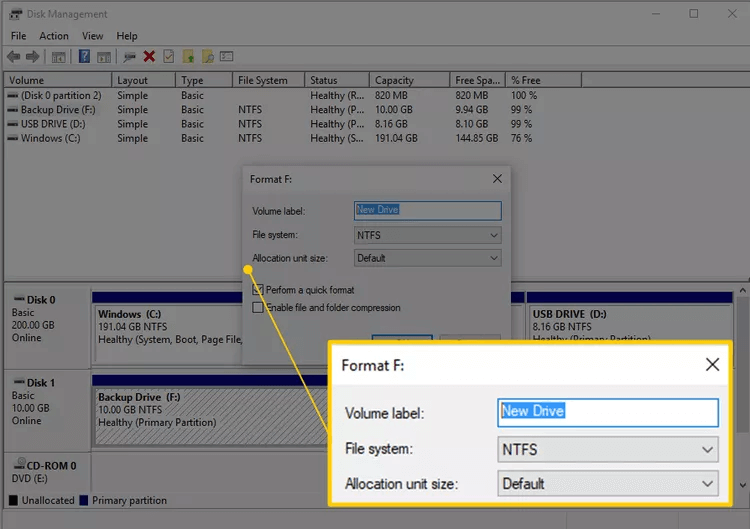Image resolution: width=750 pixels, height=529 pixels.
Task: Select the Backup Drive (F:) volume row
Action: [x=56, y=110]
